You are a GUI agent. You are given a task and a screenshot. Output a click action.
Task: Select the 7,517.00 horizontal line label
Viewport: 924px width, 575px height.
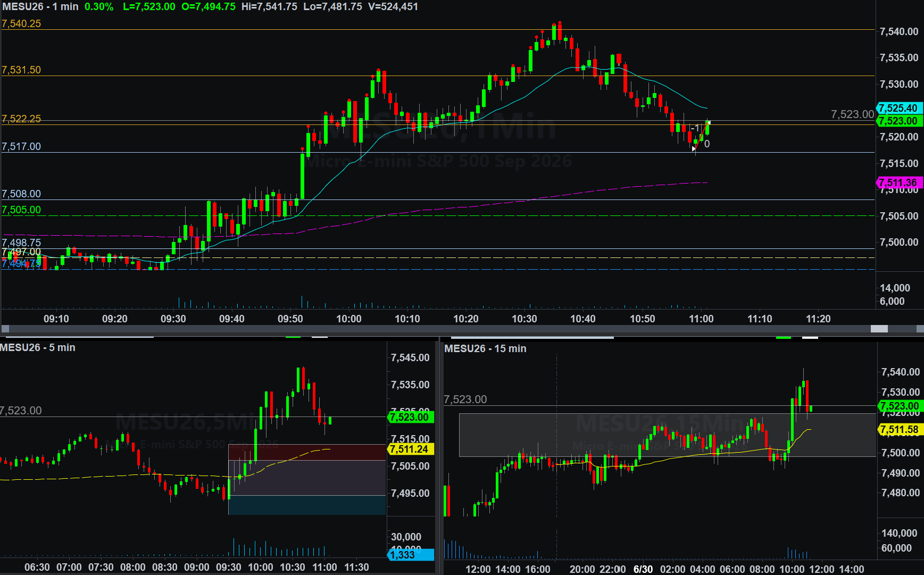click(x=21, y=146)
